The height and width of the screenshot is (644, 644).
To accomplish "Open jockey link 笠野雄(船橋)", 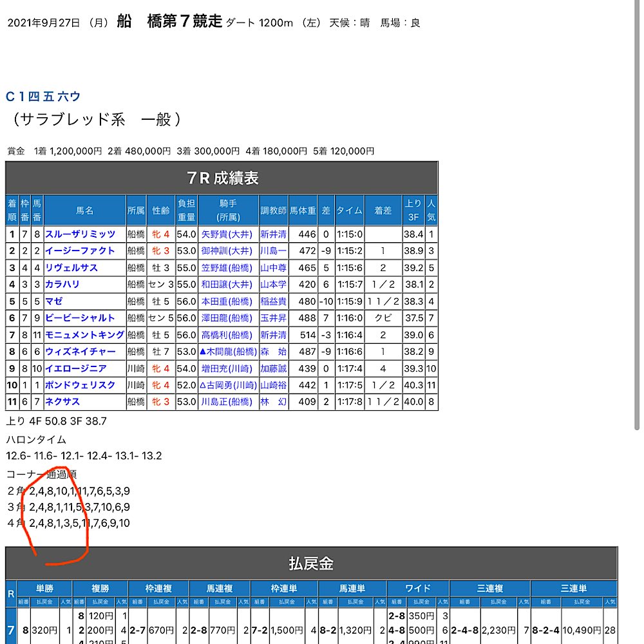I will click(227, 268).
